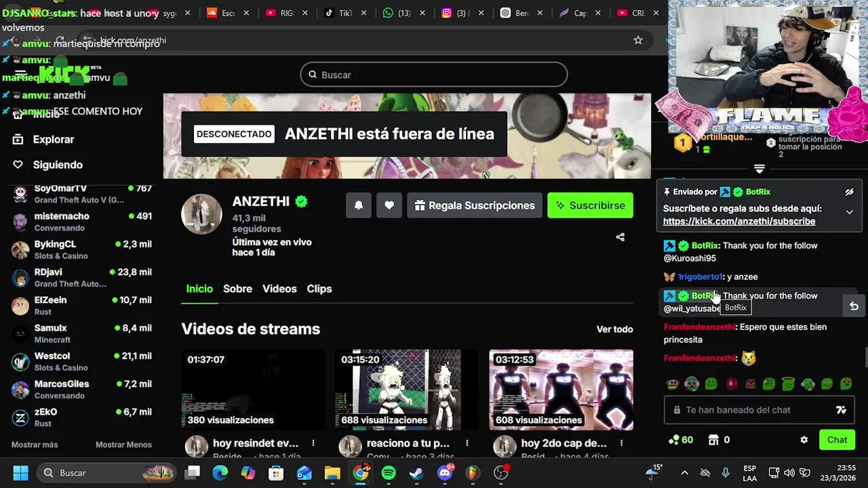The image size is (868, 488).
Task: Open the 03:12:53 stream video thumbnail
Action: pyautogui.click(x=561, y=390)
